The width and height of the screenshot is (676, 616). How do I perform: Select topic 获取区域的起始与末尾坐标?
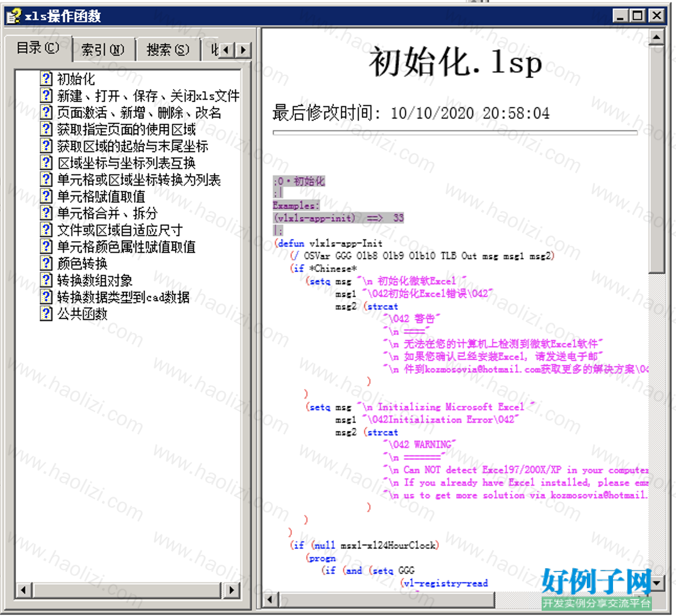pos(133,146)
